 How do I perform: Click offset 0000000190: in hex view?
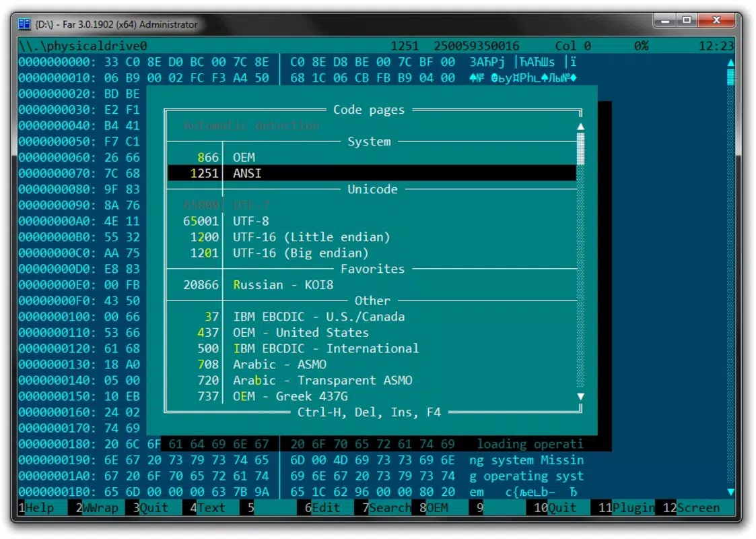(57, 460)
